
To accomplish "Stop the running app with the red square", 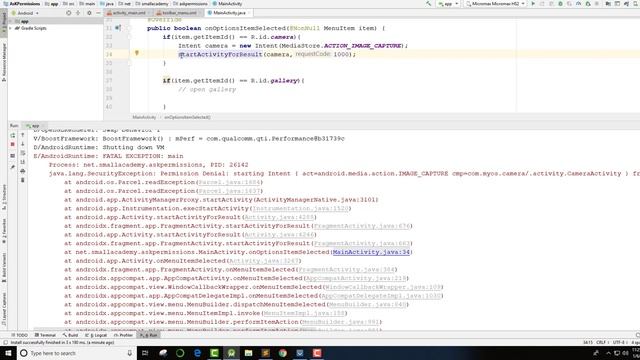I will (x=13, y=144).
